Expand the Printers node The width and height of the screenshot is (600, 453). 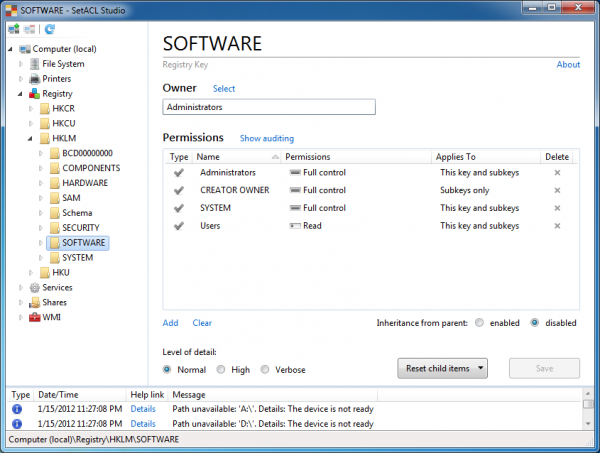tap(21, 79)
